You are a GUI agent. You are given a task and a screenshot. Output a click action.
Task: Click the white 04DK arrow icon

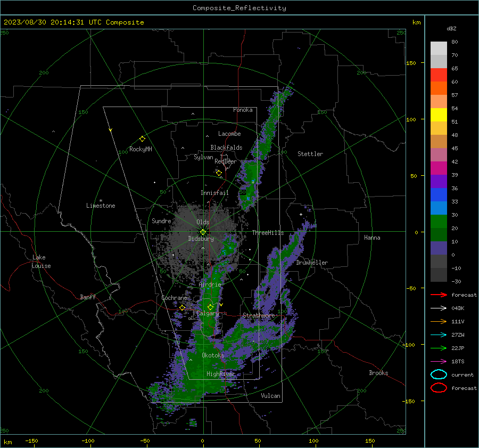pyautogui.click(x=439, y=308)
